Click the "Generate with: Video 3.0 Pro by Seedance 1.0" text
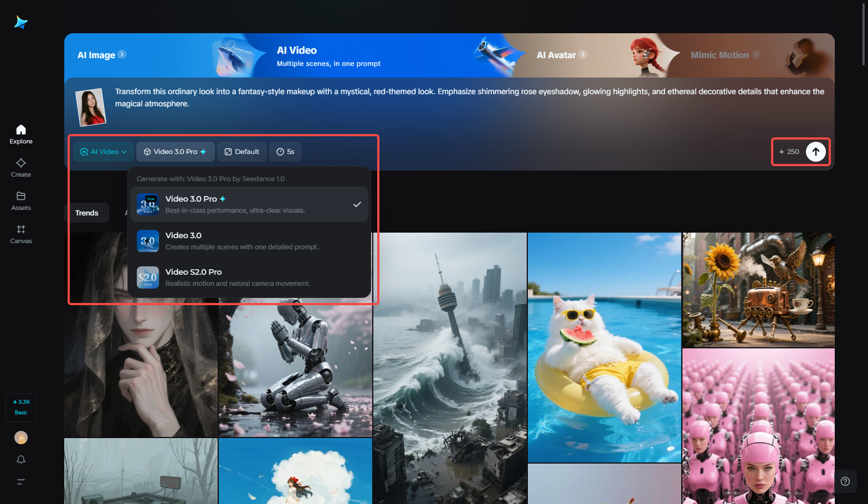Screen dimensions: 868x504 pyautogui.click(x=210, y=179)
